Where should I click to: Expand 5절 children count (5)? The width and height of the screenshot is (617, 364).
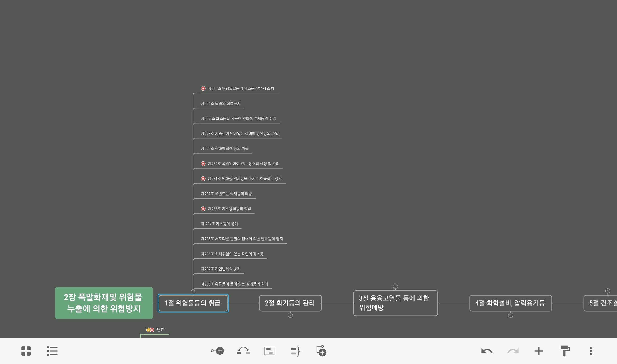point(608,291)
